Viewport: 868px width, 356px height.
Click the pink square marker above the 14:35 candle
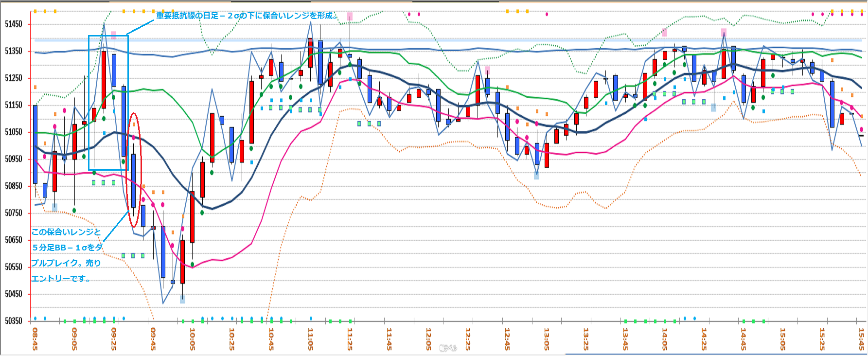pyautogui.click(x=724, y=32)
